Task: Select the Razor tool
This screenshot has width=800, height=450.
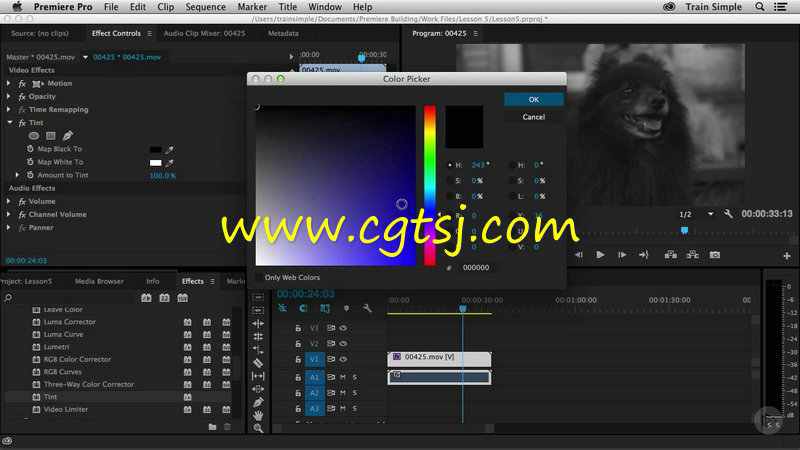Action: (258, 363)
